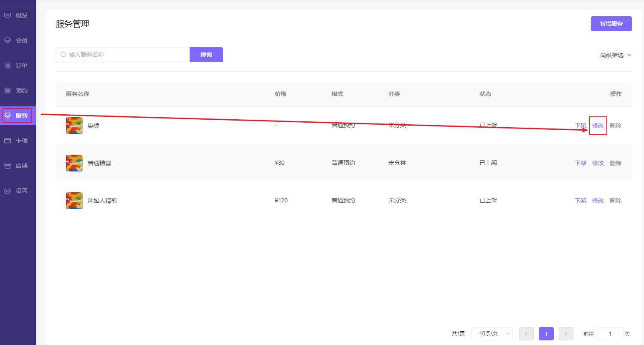This screenshot has width=644, height=345.
Task: Click the 创始人精剪 service name
Action: (x=102, y=201)
